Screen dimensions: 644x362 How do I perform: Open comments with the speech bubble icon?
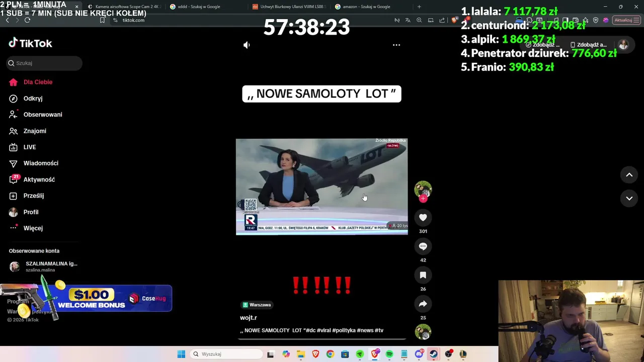pyautogui.click(x=423, y=246)
